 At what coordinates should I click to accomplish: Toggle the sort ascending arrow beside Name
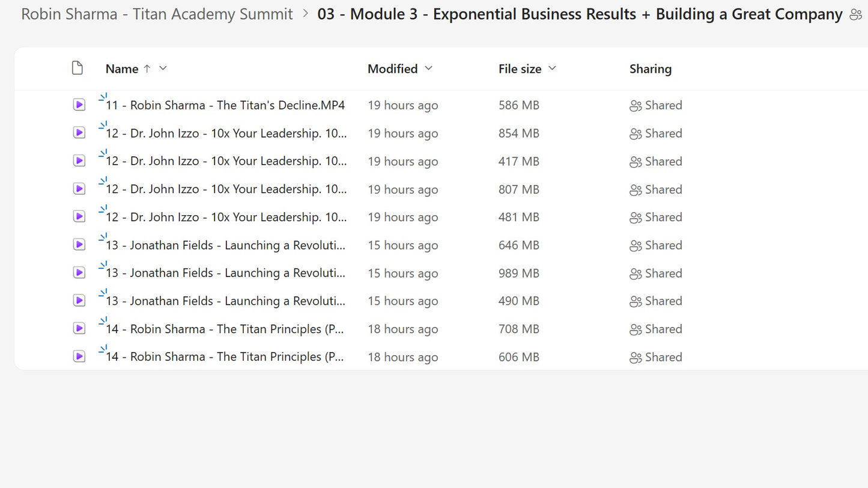coord(146,69)
